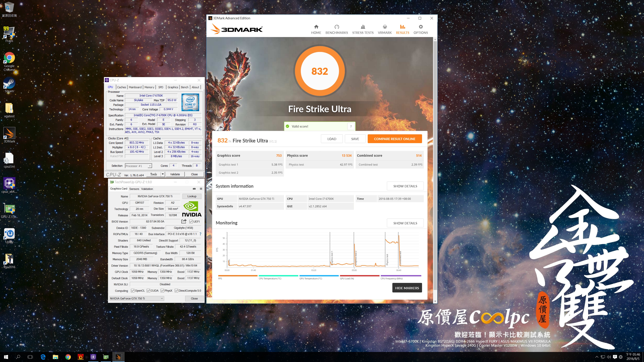The image size is (644, 362).
Task: Click BIOS version share/export icon
Action: (x=184, y=221)
